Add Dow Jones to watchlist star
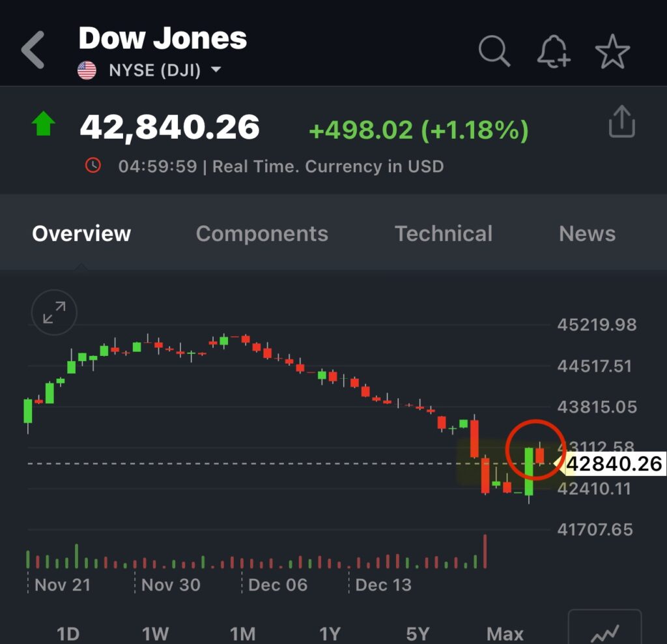The image size is (667, 644). [x=612, y=51]
